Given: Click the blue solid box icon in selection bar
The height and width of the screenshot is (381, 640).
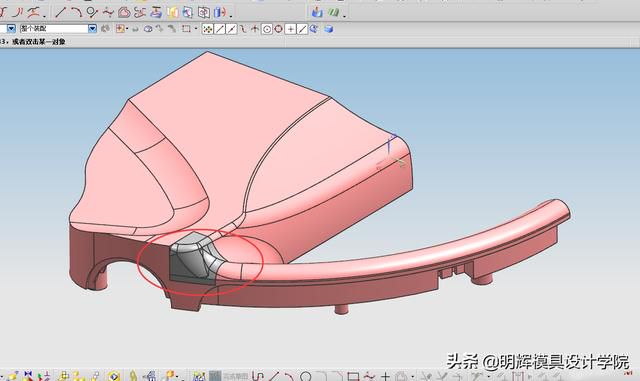Looking at the screenshot, I should 329,29.
